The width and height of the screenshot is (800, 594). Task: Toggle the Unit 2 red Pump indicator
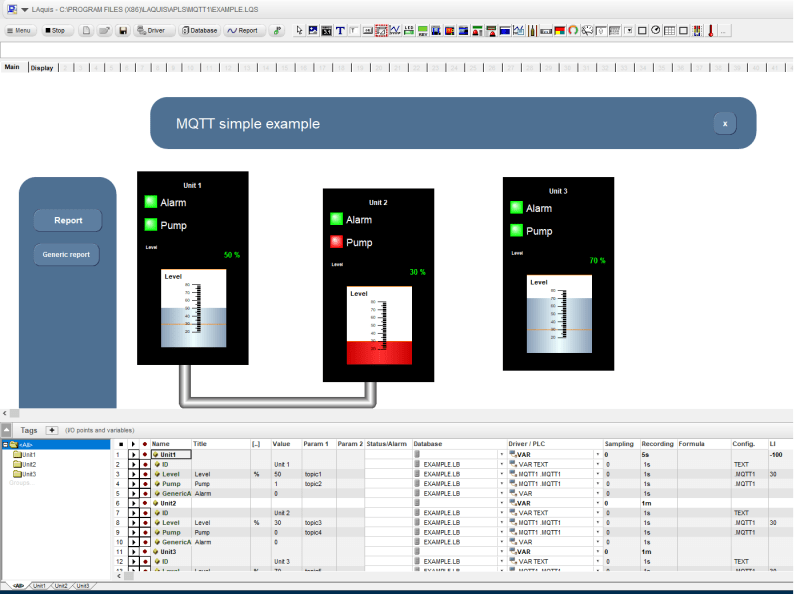337,242
